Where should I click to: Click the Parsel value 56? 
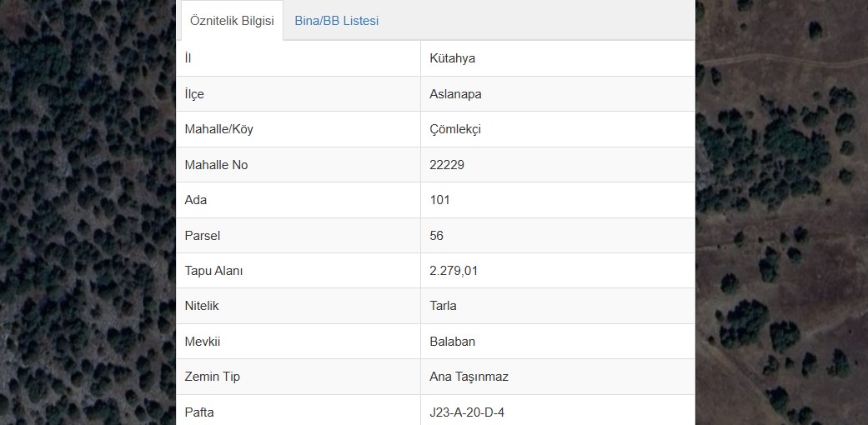(x=436, y=236)
